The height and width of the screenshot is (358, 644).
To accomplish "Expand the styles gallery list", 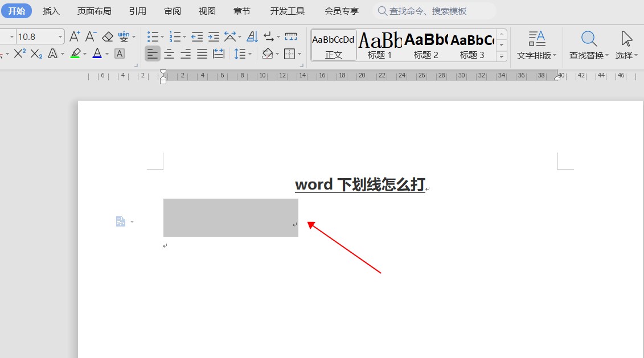I will [x=502, y=56].
